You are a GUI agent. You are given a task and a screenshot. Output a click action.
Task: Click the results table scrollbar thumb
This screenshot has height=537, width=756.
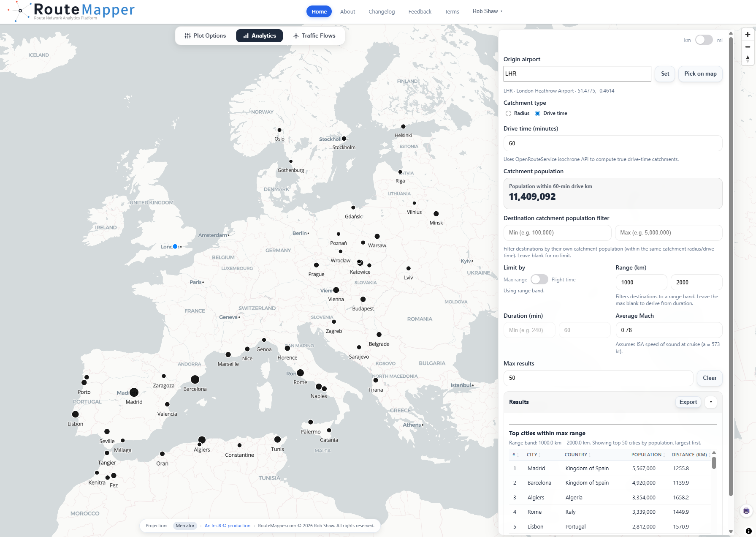coord(714,463)
